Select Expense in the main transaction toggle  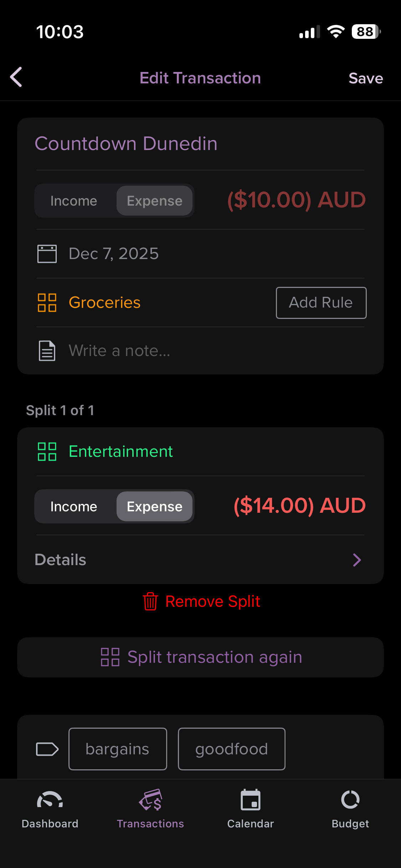pyautogui.click(x=154, y=201)
